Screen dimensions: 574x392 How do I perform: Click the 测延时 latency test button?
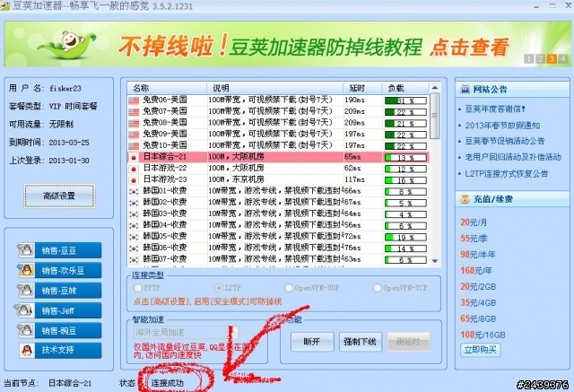pyautogui.click(x=408, y=342)
